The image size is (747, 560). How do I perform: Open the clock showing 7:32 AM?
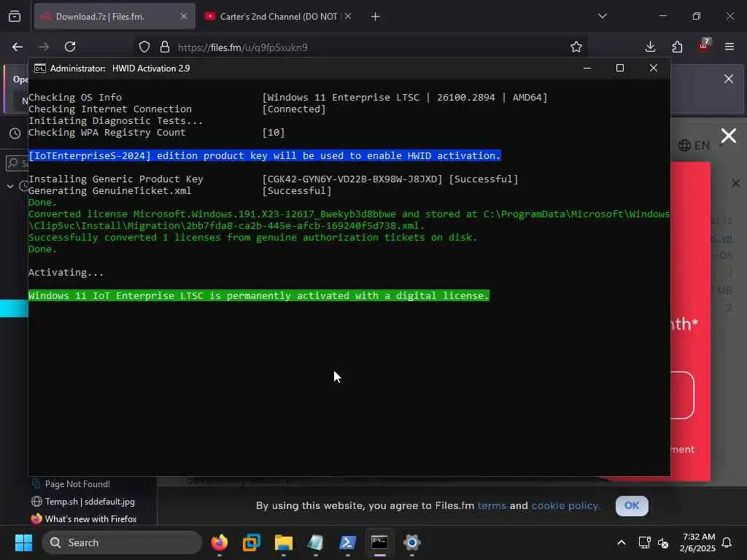[x=698, y=542]
